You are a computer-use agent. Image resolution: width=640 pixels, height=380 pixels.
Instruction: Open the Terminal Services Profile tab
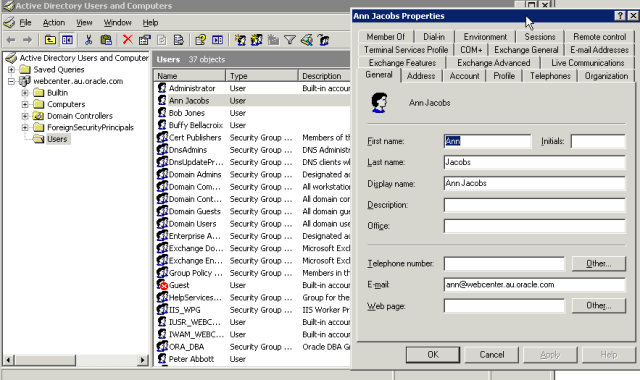[x=406, y=50]
